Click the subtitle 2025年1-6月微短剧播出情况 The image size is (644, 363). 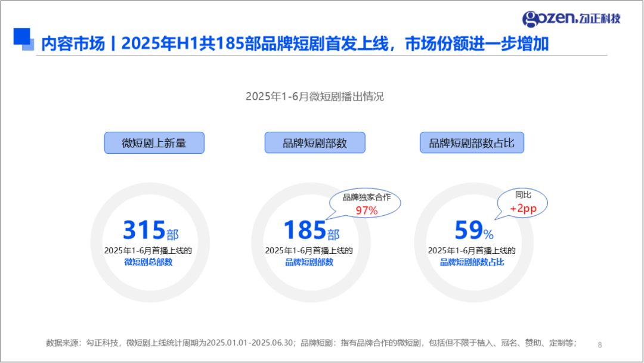coord(315,96)
